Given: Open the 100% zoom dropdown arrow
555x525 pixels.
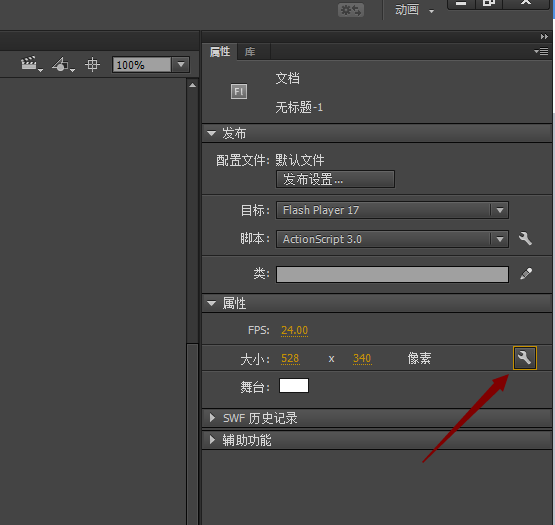Looking at the screenshot, I should 181,65.
